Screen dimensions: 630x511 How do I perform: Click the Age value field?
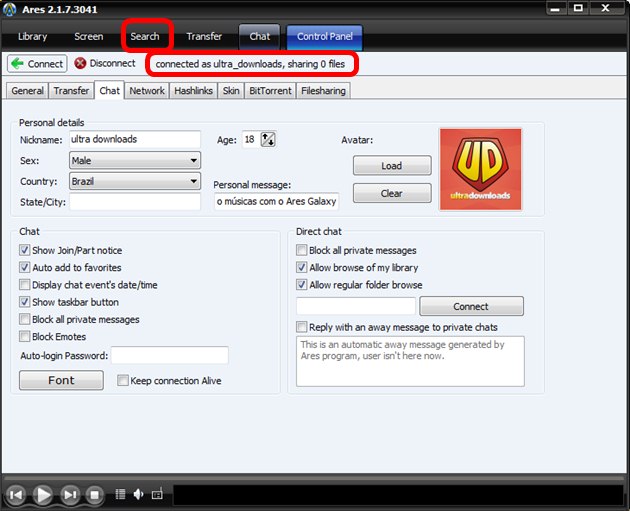coord(251,140)
